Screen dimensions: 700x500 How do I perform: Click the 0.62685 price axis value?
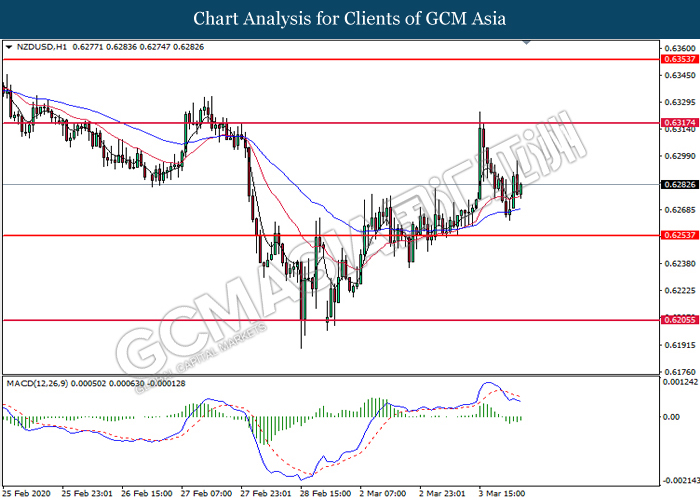coord(679,210)
